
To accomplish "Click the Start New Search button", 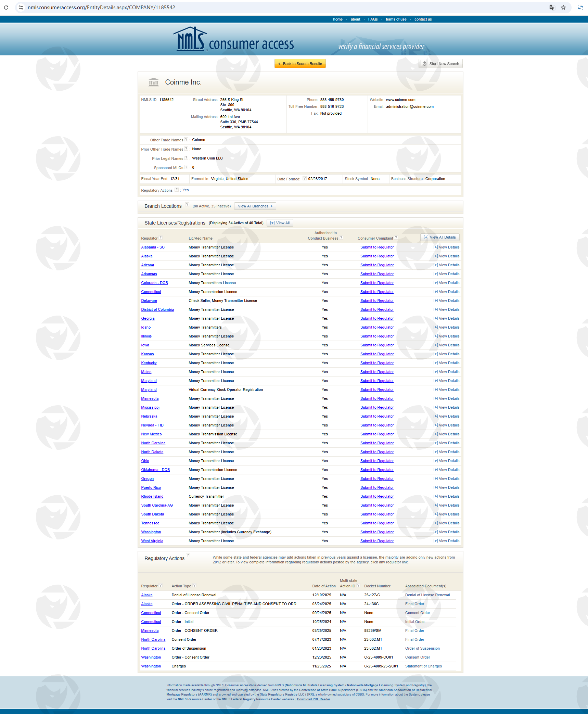I will tap(440, 64).
